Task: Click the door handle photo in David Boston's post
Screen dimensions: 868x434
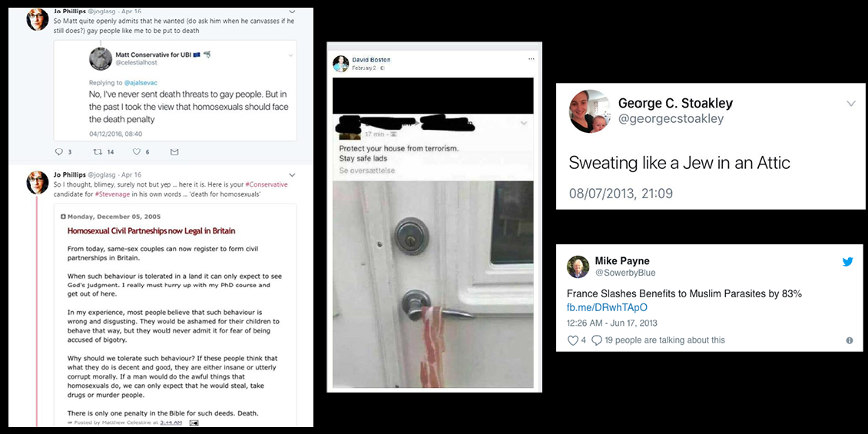Action: click(x=433, y=284)
